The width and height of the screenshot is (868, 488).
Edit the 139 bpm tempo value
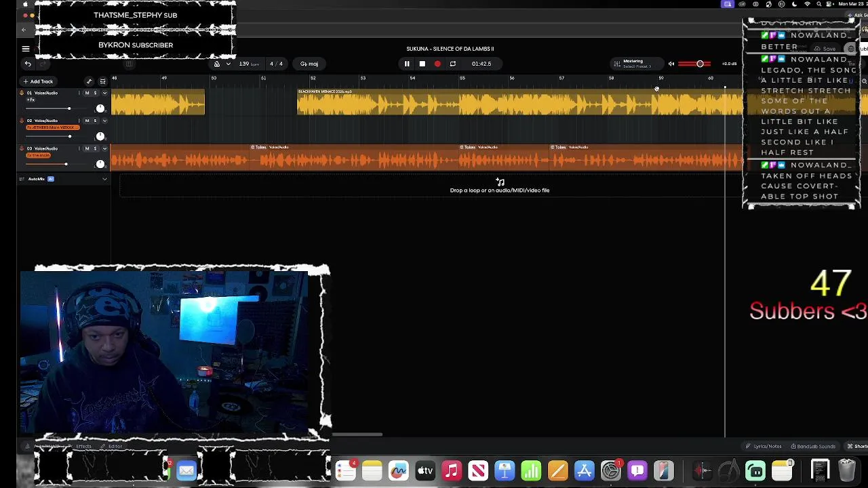pos(248,64)
